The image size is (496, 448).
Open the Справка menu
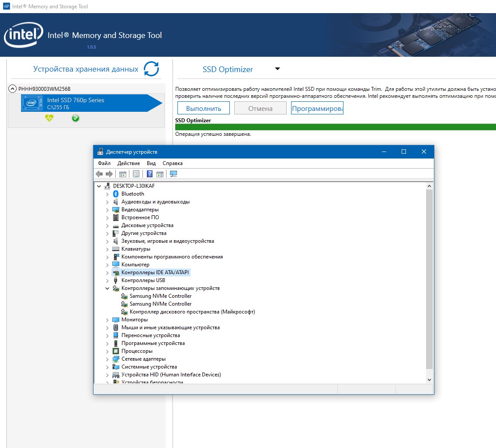point(172,163)
